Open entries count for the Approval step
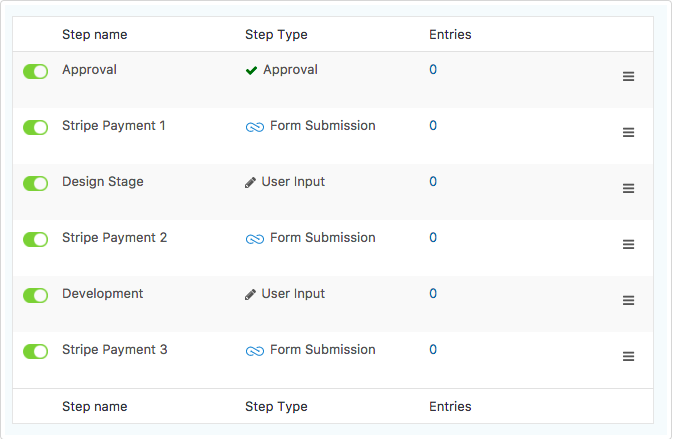673x439 pixels. click(x=433, y=70)
